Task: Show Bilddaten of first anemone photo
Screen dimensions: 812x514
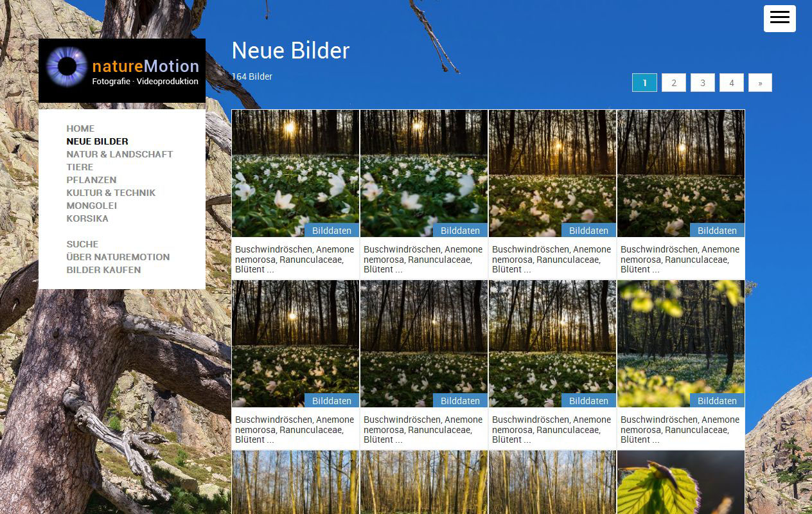Action: (x=331, y=231)
